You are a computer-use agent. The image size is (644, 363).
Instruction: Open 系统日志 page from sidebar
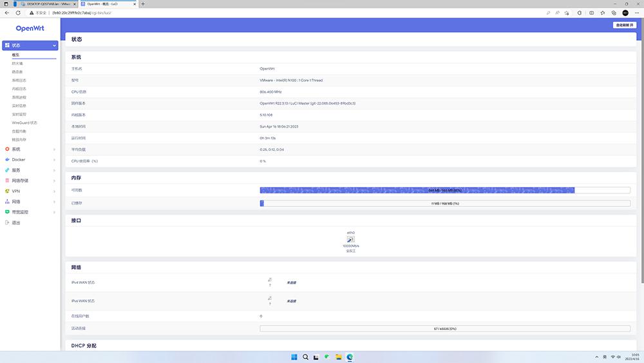point(19,81)
